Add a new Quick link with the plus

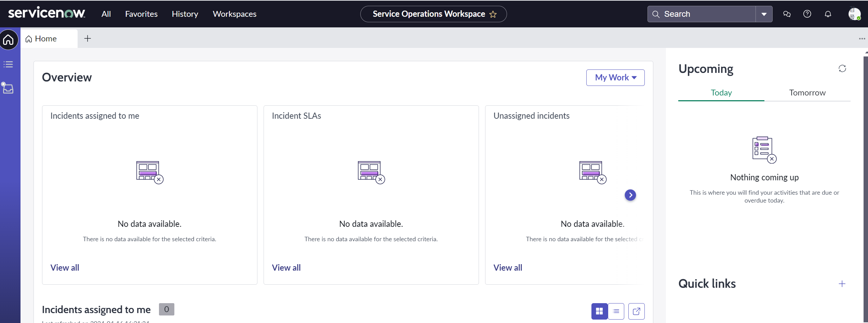tap(842, 283)
